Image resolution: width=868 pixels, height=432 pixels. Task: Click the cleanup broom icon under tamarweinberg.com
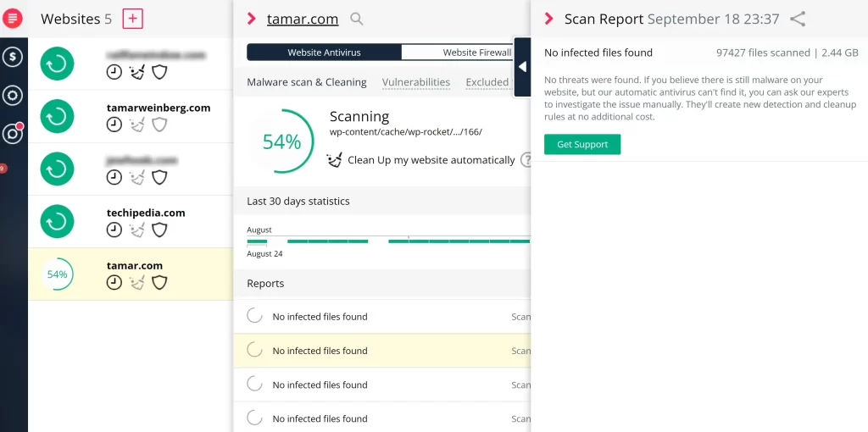coord(136,125)
